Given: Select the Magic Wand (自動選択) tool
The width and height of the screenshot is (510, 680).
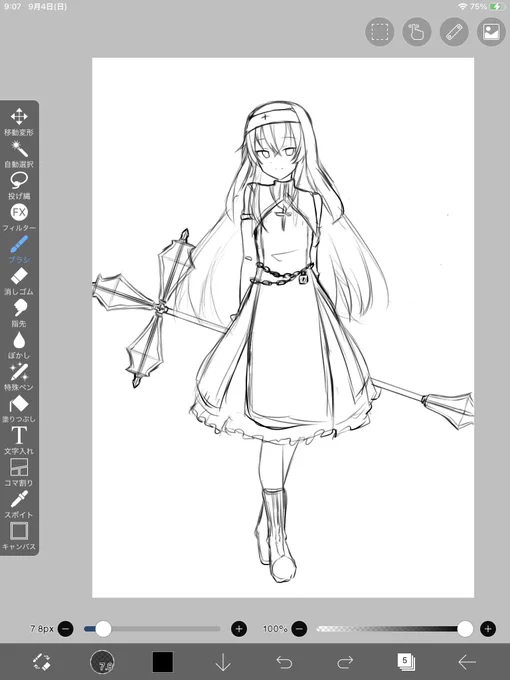Looking at the screenshot, I should tap(19, 154).
